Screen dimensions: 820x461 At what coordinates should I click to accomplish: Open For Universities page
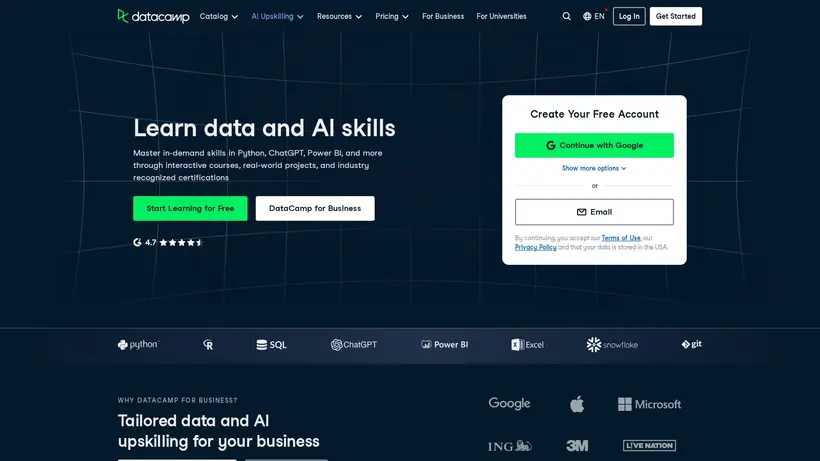coord(502,16)
